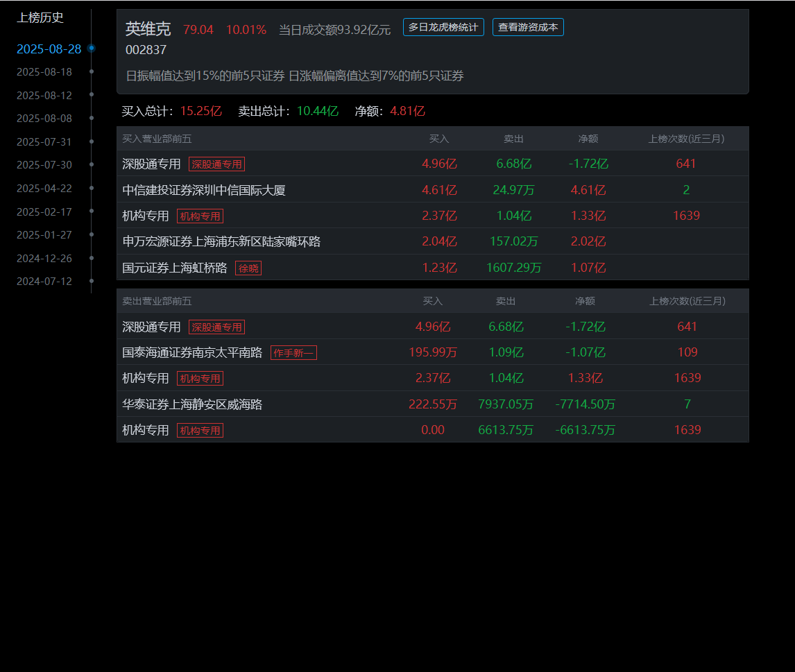Viewport: 795px width, 672px height.
Task: Open 国泰海通证券南京太平南路 branch name
Action: [x=192, y=352]
